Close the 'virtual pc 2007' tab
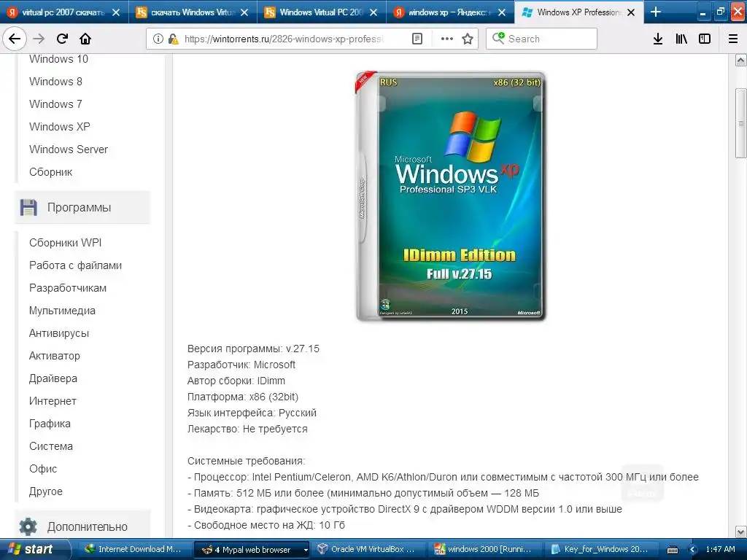 (116, 12)
